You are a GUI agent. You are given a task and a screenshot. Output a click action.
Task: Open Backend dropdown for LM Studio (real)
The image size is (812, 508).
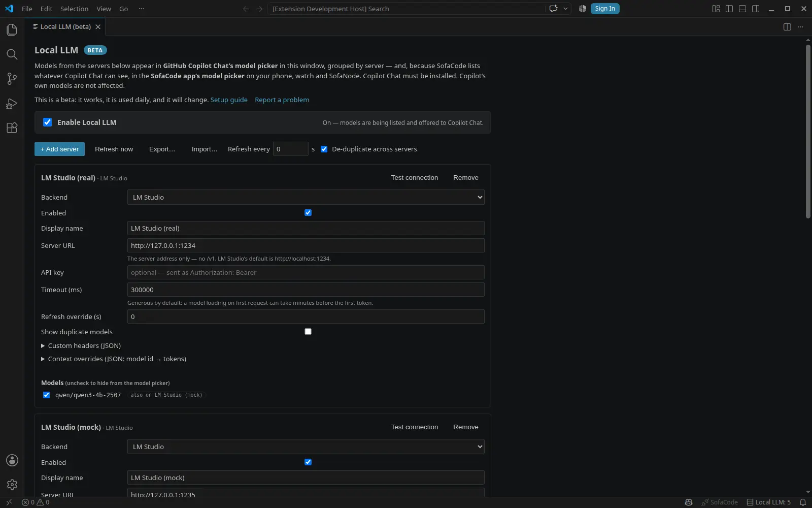click(x=306, y=197)
